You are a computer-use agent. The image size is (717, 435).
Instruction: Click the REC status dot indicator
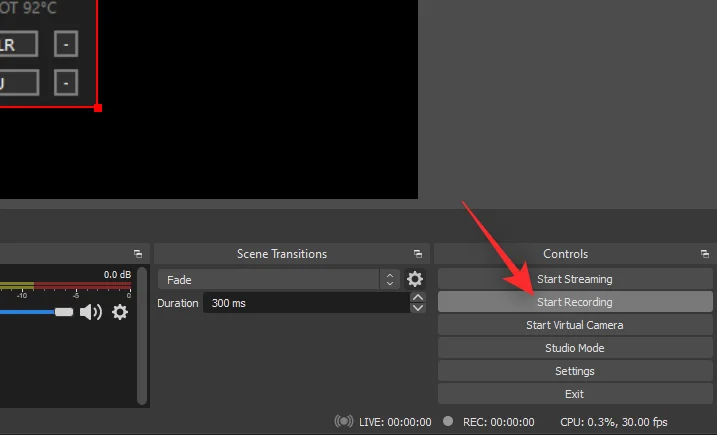(x=448, y=422)
